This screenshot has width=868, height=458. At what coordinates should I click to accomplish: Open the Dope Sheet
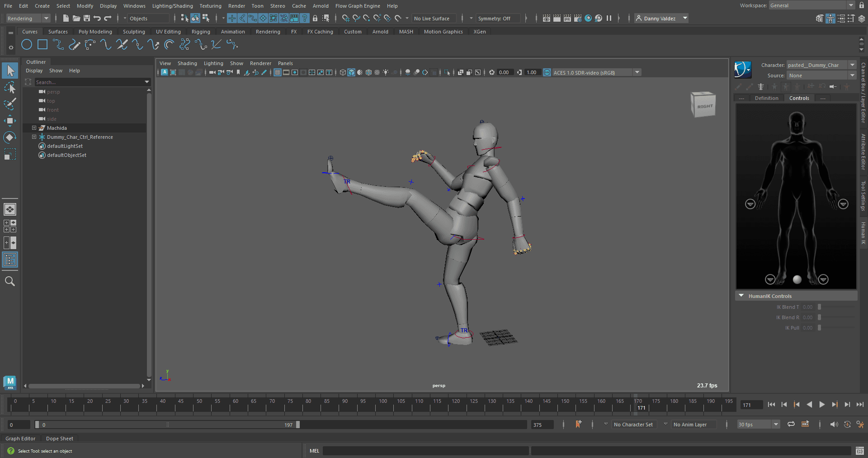point(60,439)
